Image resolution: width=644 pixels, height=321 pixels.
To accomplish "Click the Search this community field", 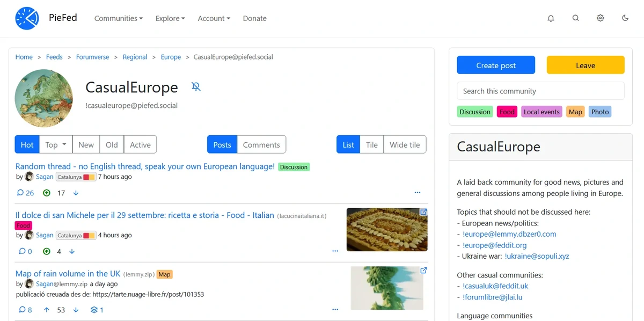I will coord(540,91).
